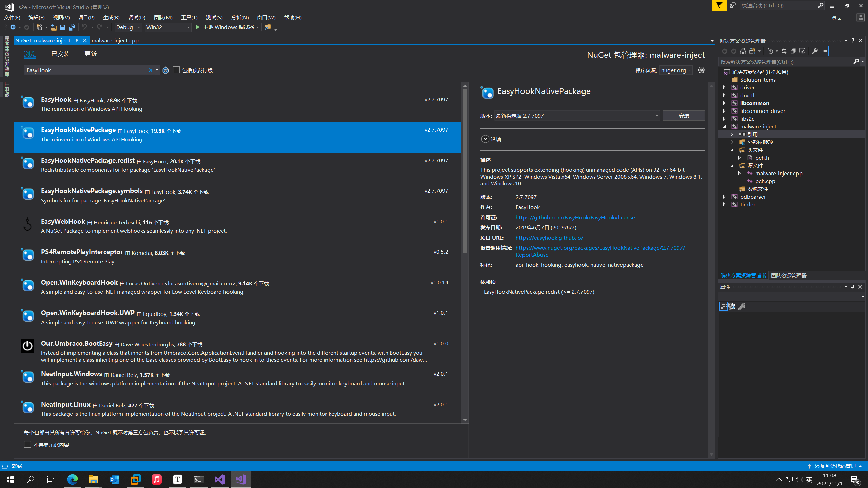Switch to the Installed tab 已安装
The width and height of the screenshot is (868, 488).
click(x=60, y=54)
